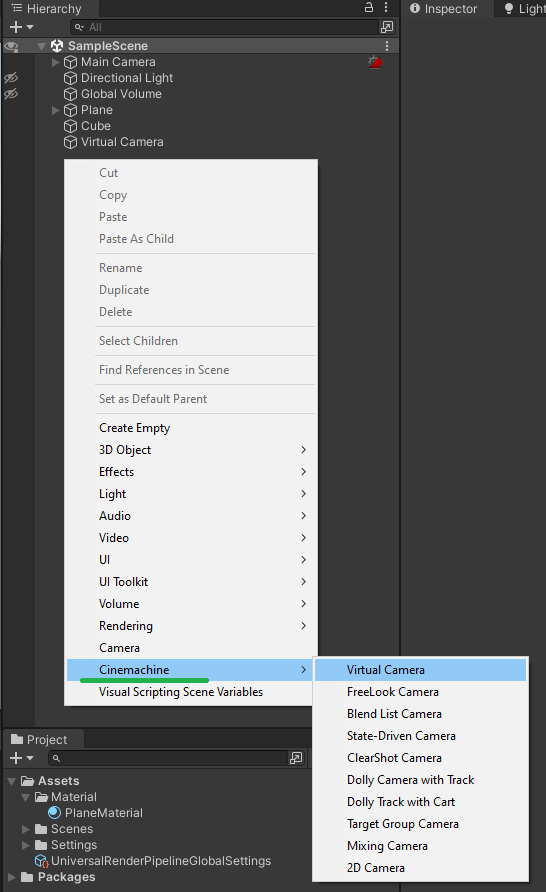This screenshot has height=892, width=546.
Task: Open the Project plus create dropdown
Action: (x=22, y=758)
